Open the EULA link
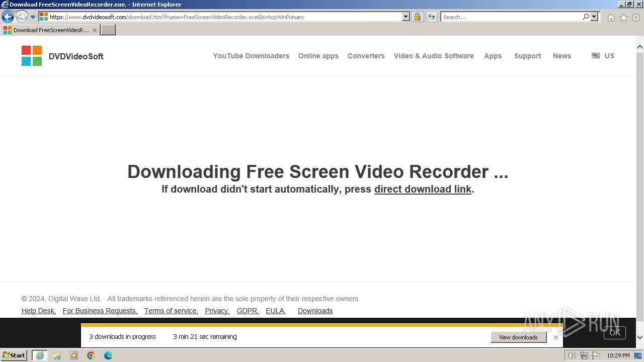Viewport: 644px width, 362px height. (276, 311)
